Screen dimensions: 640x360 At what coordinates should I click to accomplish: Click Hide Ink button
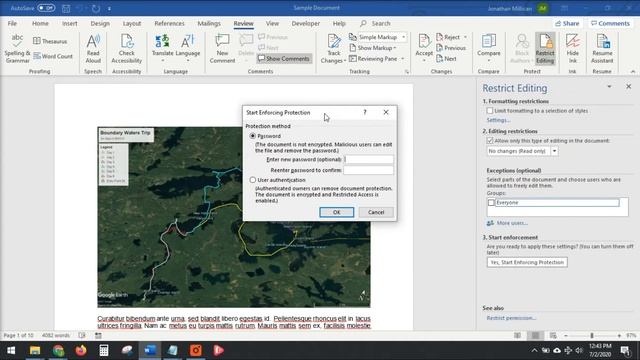[573, 49]
